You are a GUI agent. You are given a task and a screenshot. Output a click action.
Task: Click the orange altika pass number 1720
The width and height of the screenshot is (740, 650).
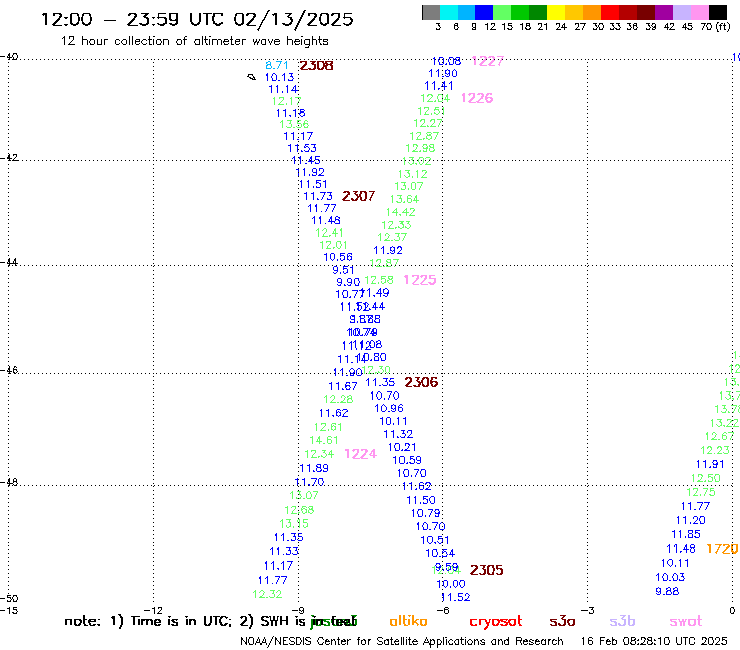(723, 549)
